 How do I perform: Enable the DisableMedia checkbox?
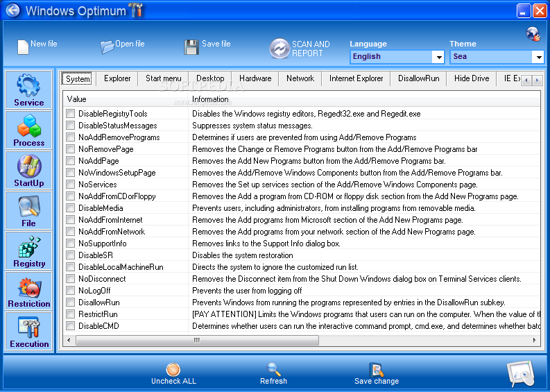71,207
